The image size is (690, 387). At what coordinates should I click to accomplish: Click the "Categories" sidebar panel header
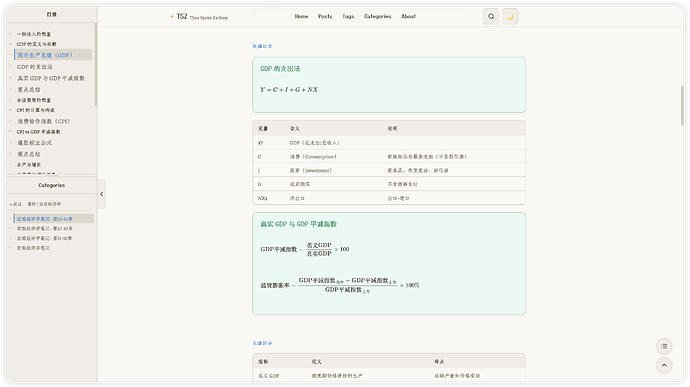click(51, 185)
